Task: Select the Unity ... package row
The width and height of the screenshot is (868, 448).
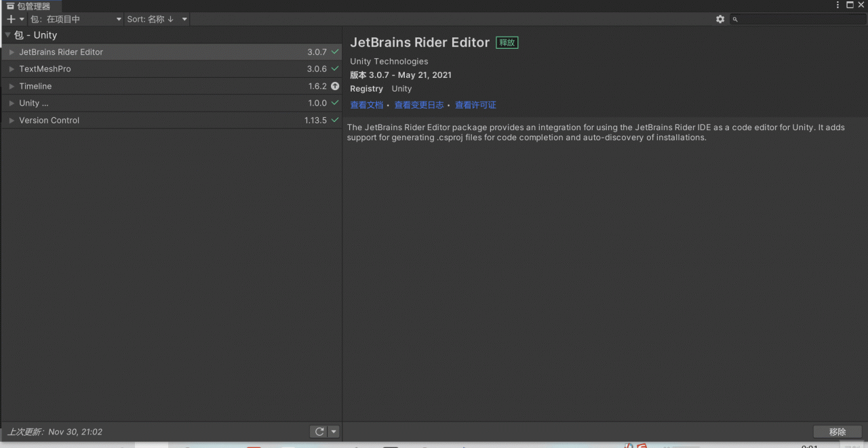Action: [171, 103]
